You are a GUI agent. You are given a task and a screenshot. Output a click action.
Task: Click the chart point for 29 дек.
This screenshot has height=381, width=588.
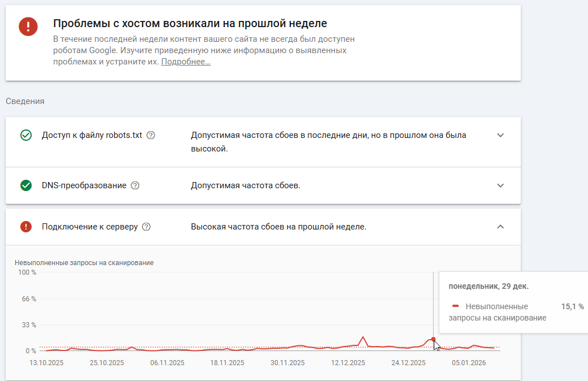433,339
